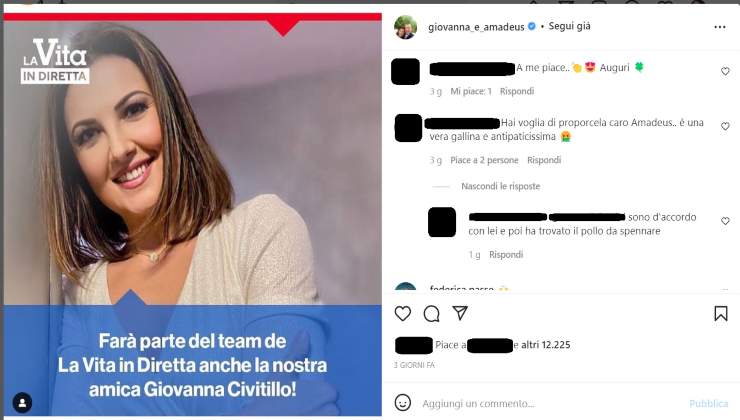Save the post with the bookmark icon
The height and width of the screenshot is (420, 740).
pos(721,314)
